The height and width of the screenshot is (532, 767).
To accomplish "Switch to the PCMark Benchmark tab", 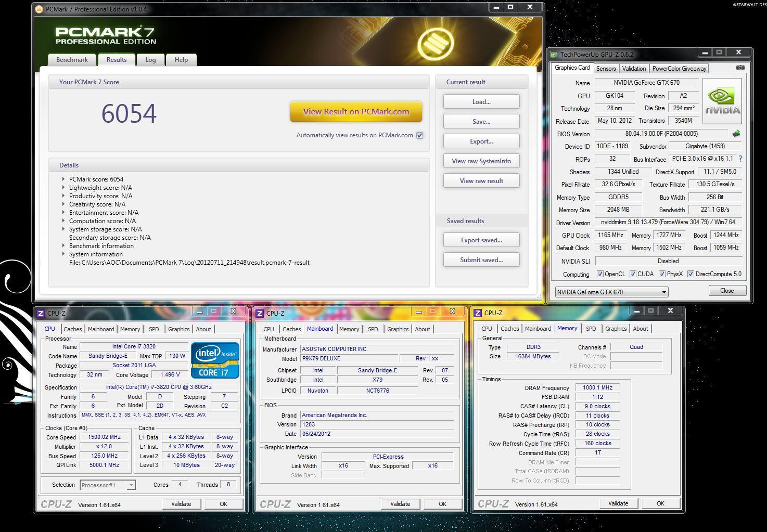I will point(72,60).
